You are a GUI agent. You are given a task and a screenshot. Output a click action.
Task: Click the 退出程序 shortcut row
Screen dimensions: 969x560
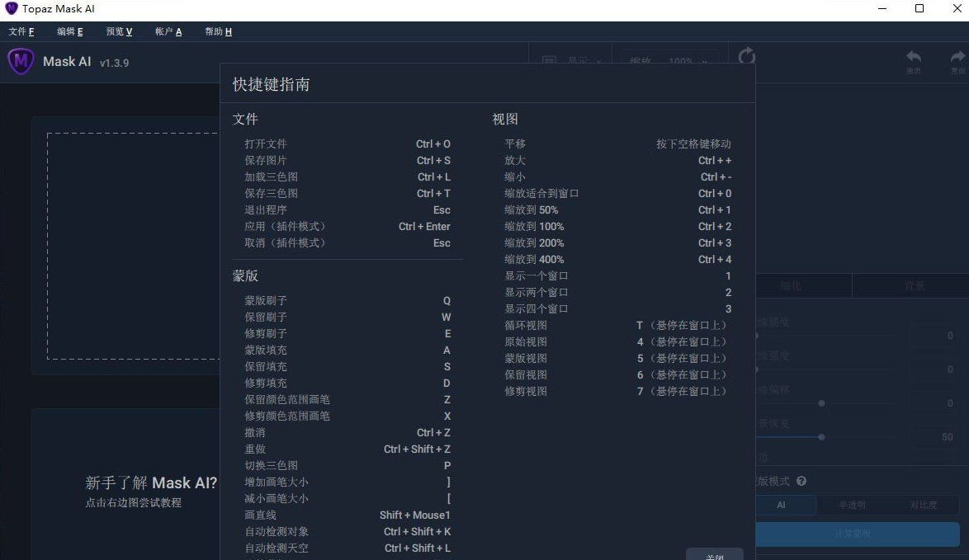tap(347, 210)
